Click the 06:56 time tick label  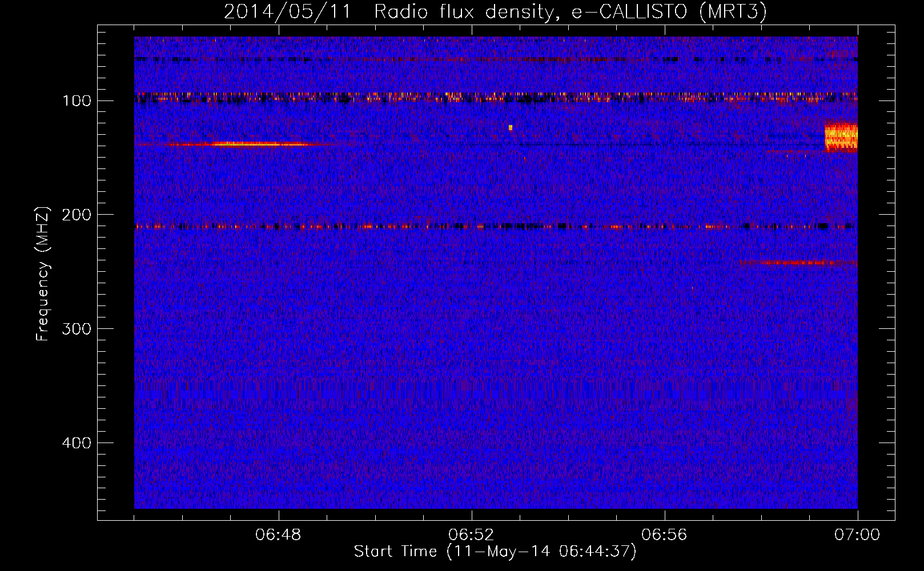coord(664,535)
